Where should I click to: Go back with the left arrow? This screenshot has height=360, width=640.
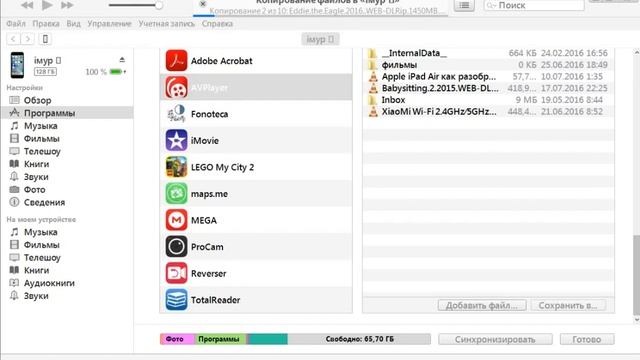pyautogui.click(x=13, y=39)
